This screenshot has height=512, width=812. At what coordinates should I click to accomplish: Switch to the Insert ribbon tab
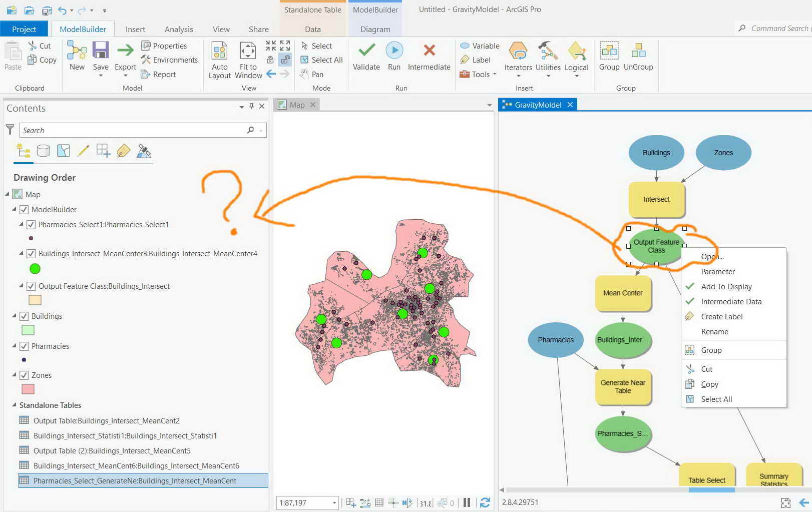click(x=135, y=29)
